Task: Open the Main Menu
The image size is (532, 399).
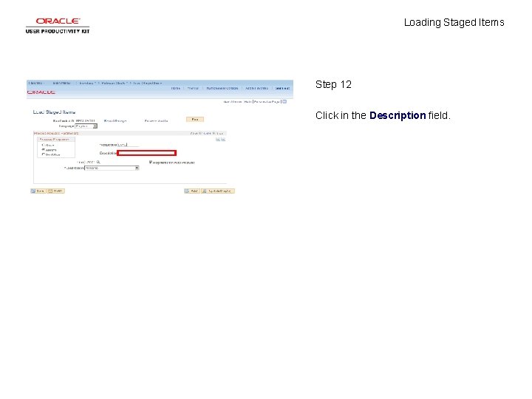Action: click(x=62, y=83)
